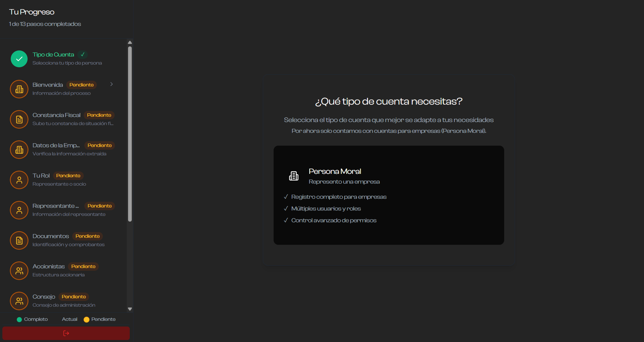Screen dimensions: 644x342
Task: Select the Persona Moral account card
Action: tap(389, 195)
